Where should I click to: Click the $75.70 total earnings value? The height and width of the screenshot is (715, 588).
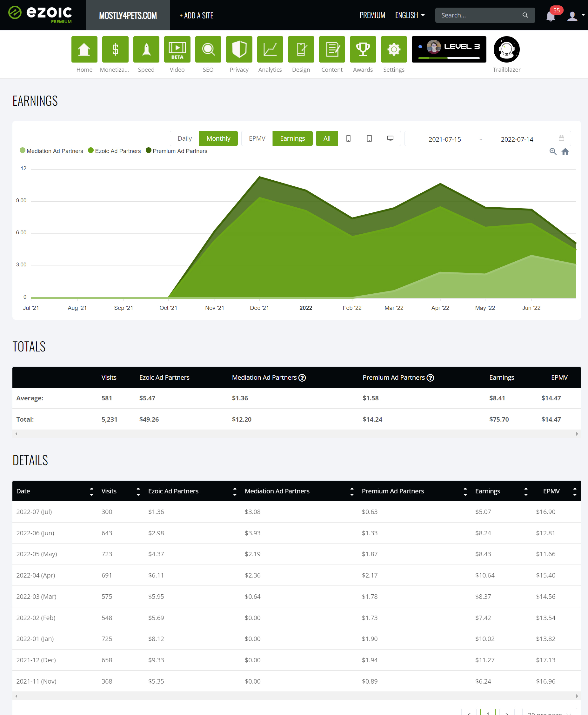pos(499,419)
